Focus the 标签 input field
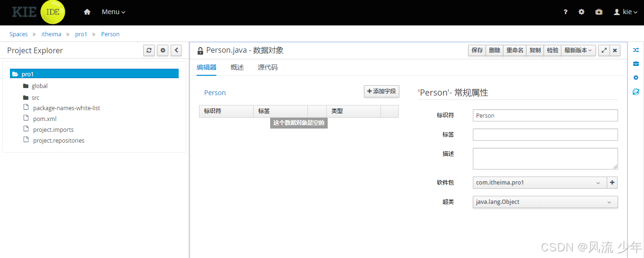 545,135
